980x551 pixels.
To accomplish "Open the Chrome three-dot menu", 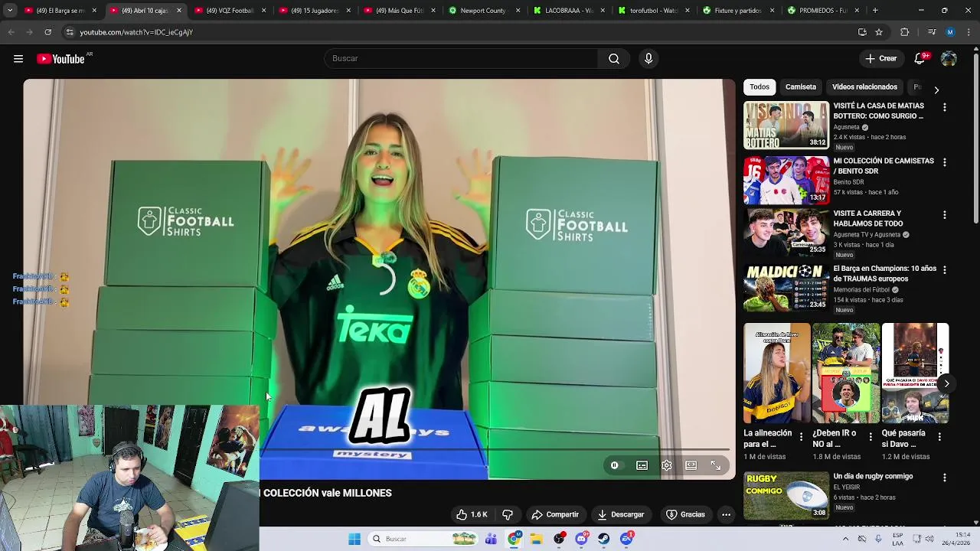I will pos(969,32).
